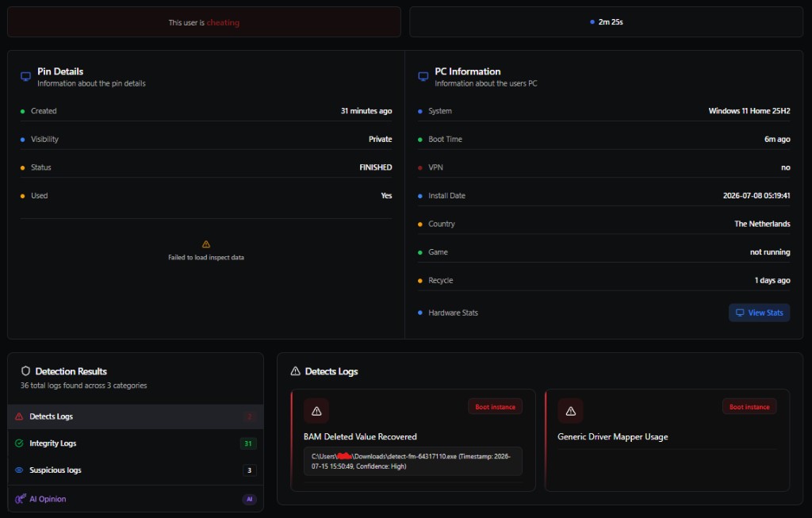Click the Integrity Logs count badge 31
The image size is (812, 518).
tap(248, 443)
